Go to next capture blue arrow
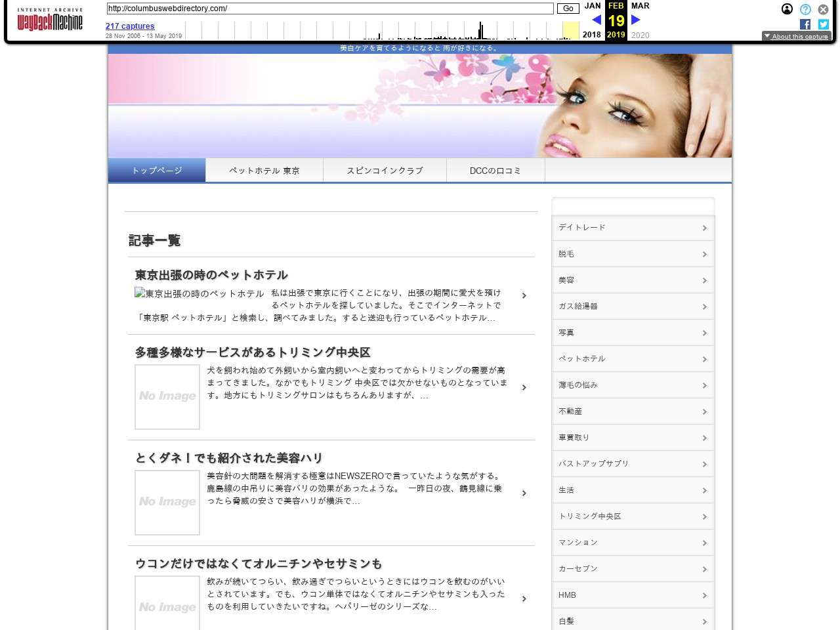This screenshot has height=630, width=840. [635, 20]
